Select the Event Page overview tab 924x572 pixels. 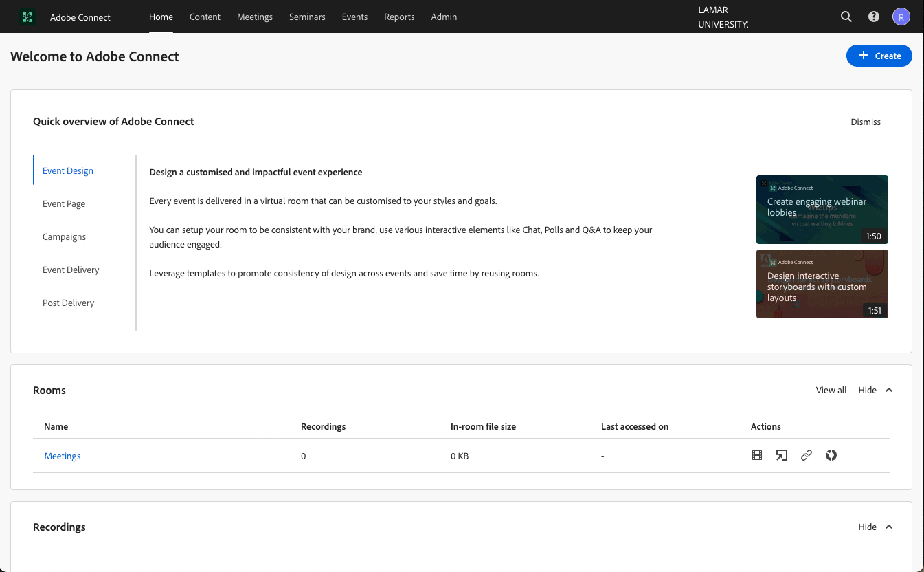pos(64,204)
